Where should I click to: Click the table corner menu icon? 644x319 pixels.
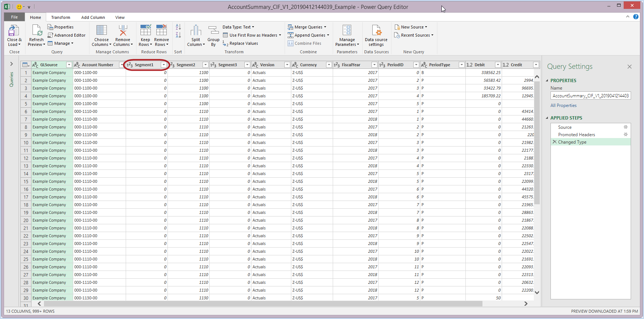click(x=26, y=65)
